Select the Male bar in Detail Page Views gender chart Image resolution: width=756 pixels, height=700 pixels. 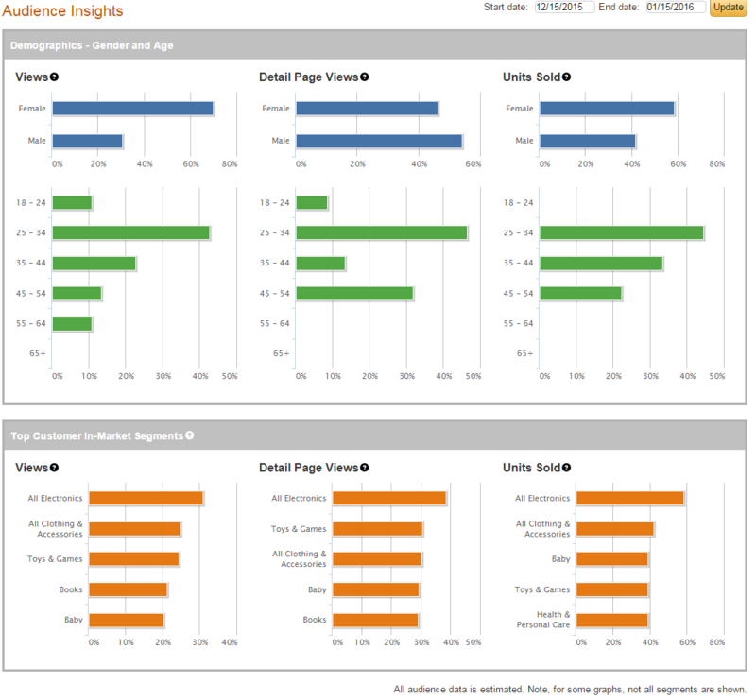(x=379, y=141)
